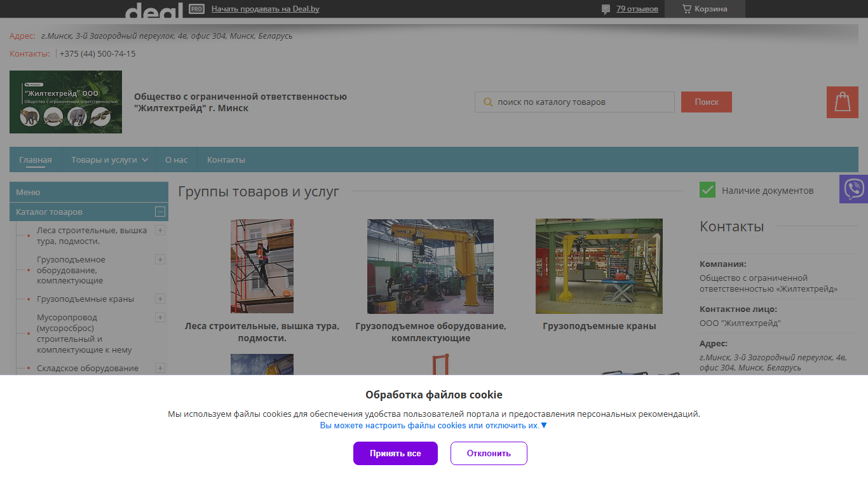The height and width of the screenshot is (488, 868).
Task: Expand Грузоподъемные краны category in sidebar
Action: 160,299
